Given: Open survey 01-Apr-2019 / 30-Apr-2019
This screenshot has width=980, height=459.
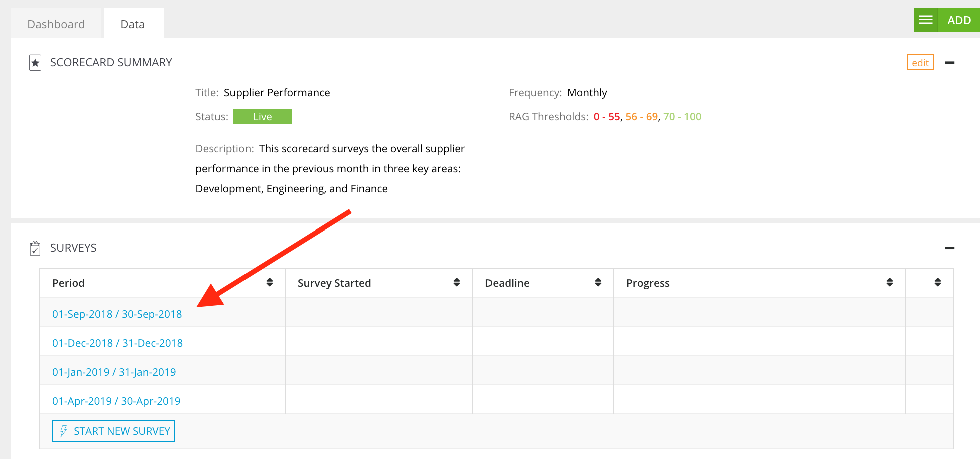Looking at the screenshot, I should click(116, 401).
